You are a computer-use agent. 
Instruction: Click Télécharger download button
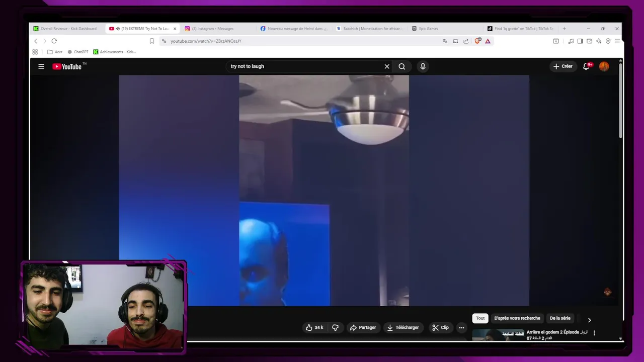click(403, 327)
